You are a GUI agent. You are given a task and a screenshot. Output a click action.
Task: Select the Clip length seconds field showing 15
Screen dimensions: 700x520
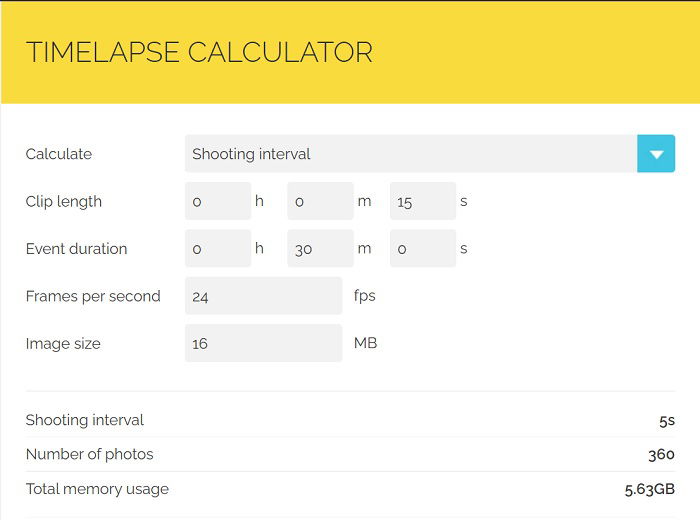[x=423, y=201]
